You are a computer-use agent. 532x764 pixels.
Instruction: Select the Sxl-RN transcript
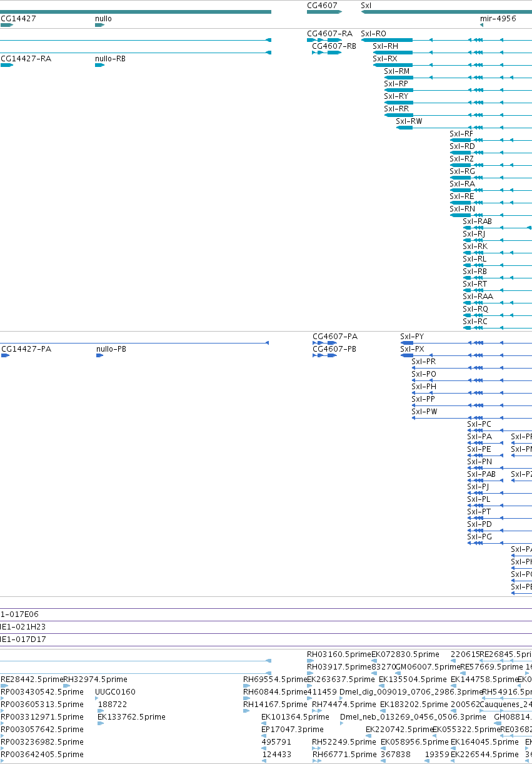tap(462, 209)
